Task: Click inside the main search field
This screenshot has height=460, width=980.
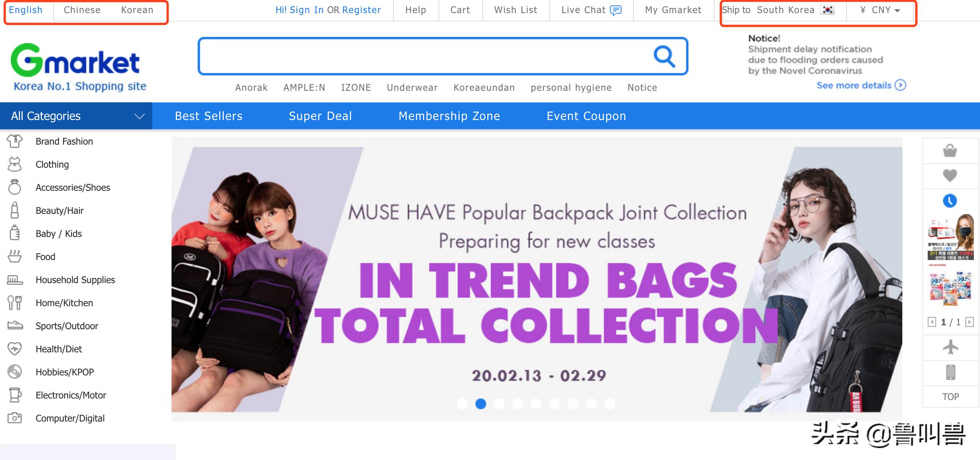Action: [x=423, y=57]
